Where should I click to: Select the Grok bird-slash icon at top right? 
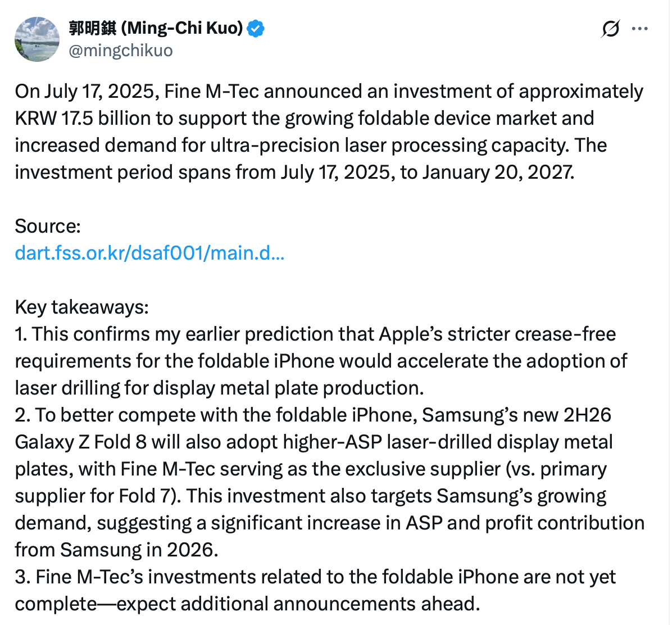pos(610,28)
